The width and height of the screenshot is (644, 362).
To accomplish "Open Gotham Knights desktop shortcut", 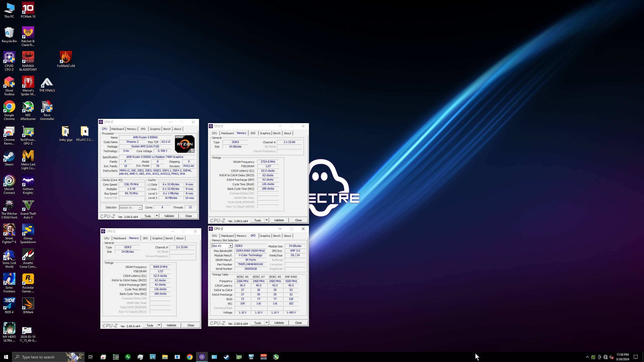I will pos(28,184).
